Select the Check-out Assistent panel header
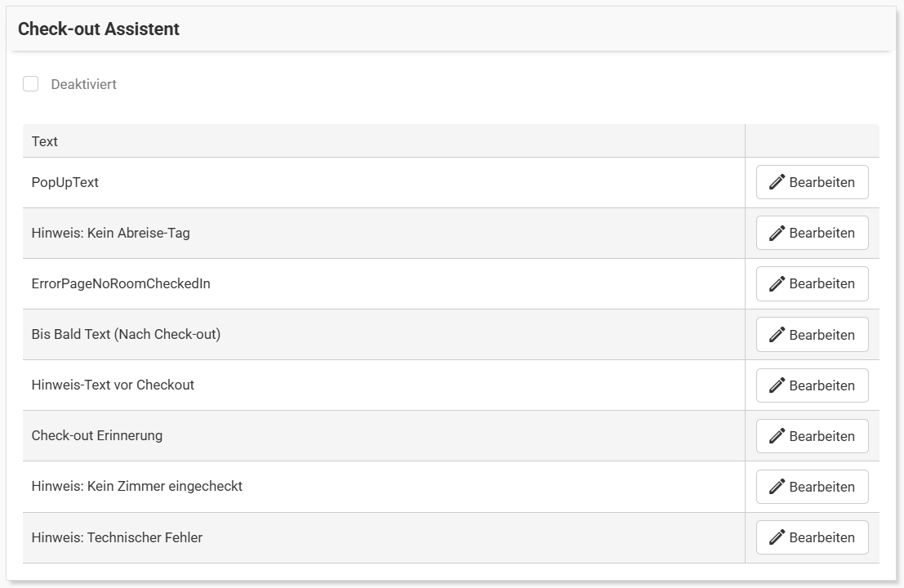This screenshot has width=904, height=588. tap(99, 29)
